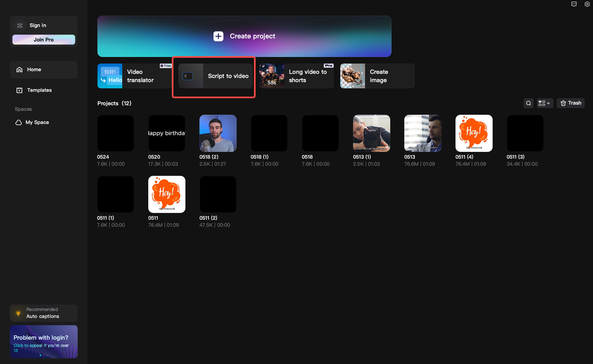Open the project view layout dropdown
The width and height of the screenshot is (593, 364).
click(x=544, y=103)
